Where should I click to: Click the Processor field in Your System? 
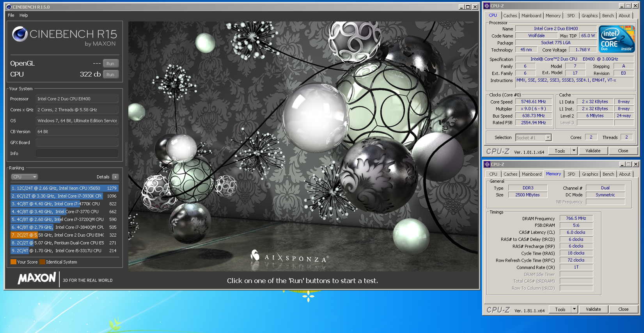pyautogui.click(x=77, y=99)
